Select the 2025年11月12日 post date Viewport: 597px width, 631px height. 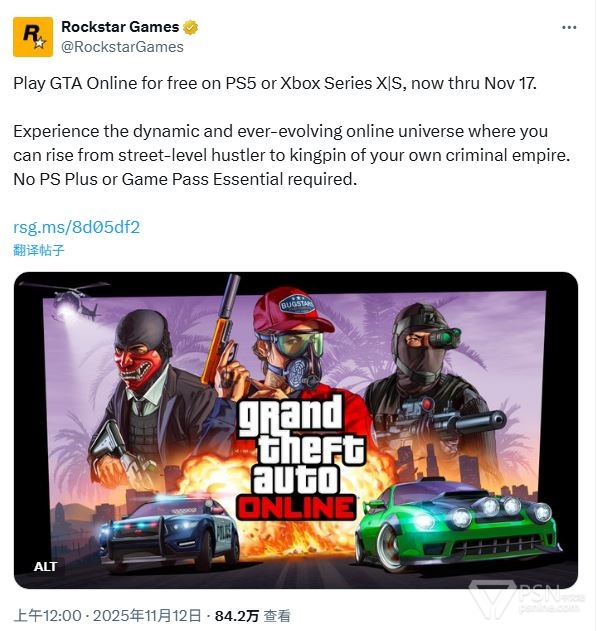pyautogui.click(x=147, y=615)
